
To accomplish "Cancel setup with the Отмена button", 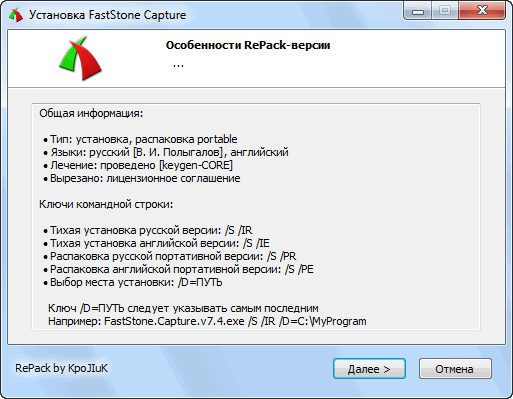I will [455, 369].
